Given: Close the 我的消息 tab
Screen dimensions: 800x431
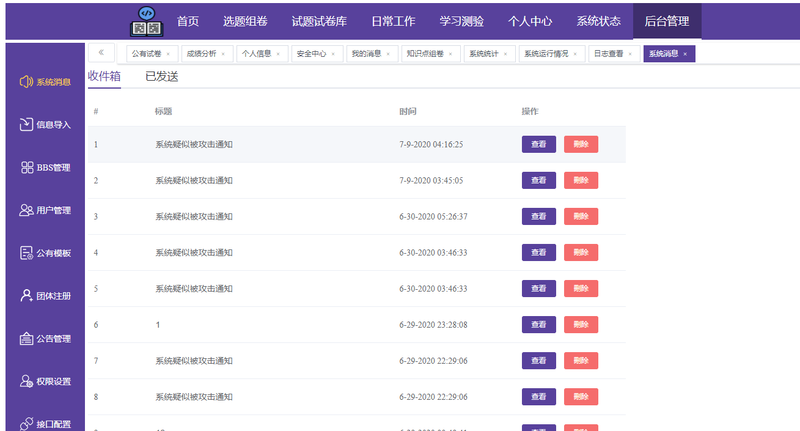Looking at the screenshot, I should point(388,54).
